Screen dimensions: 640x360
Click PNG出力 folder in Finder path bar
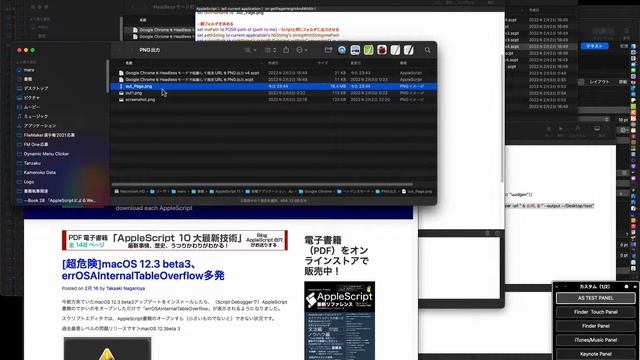tap(386, 191)
